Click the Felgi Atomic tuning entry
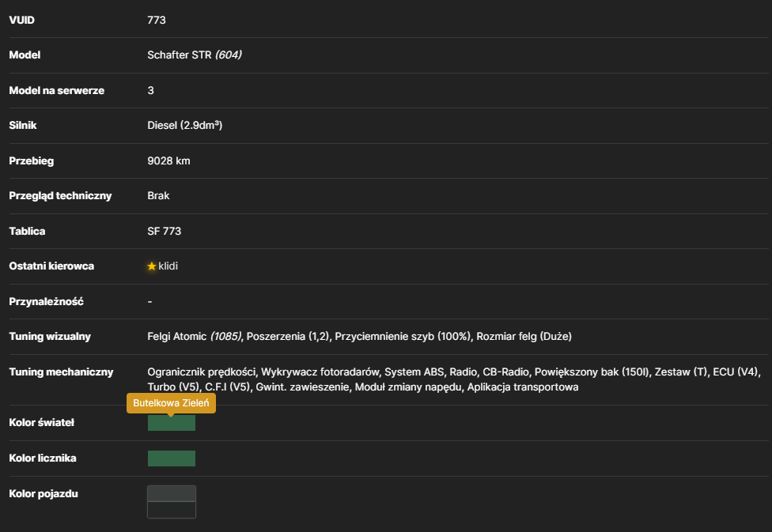Viewport: 772px width, 532px height. 176,337
